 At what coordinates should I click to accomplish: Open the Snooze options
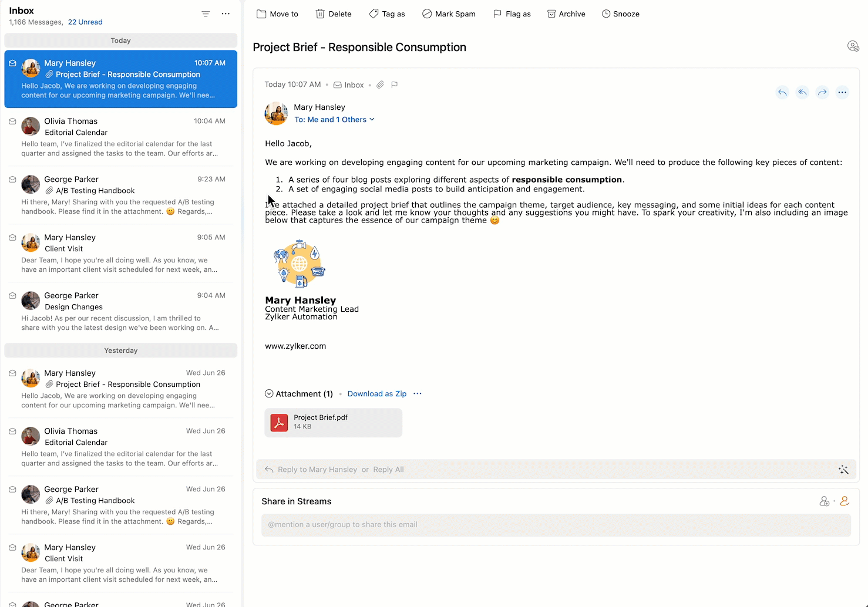click(x=621, y=14)
